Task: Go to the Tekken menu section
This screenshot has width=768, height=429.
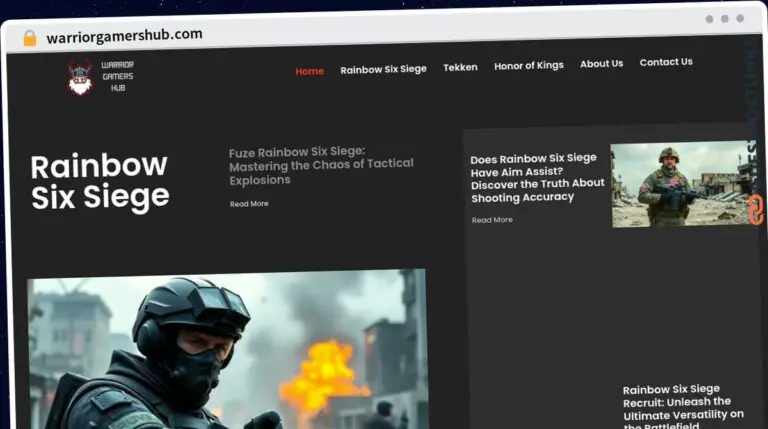Action: [x=460, y=67]
